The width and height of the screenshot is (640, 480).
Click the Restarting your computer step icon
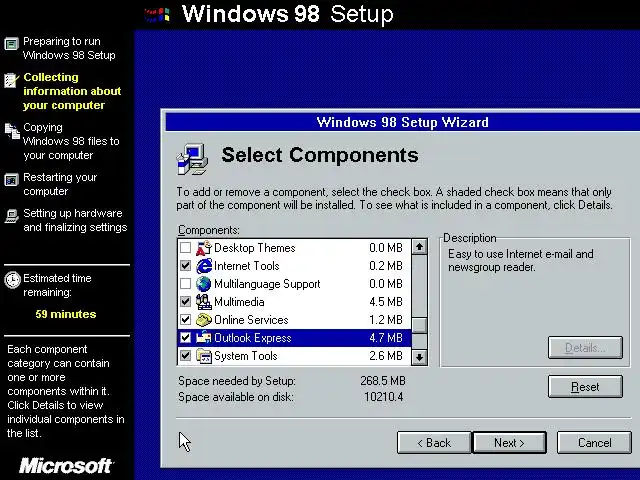tap(11, 179)
